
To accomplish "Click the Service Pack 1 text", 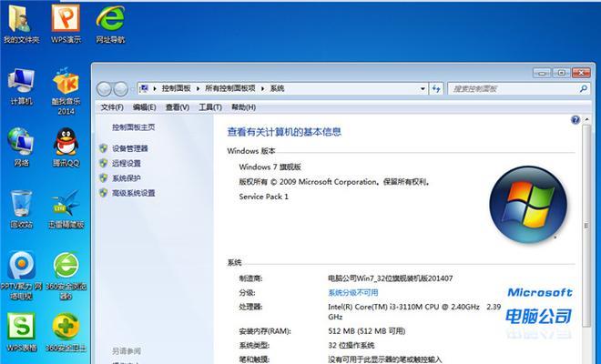I will (x=263, y=197).
